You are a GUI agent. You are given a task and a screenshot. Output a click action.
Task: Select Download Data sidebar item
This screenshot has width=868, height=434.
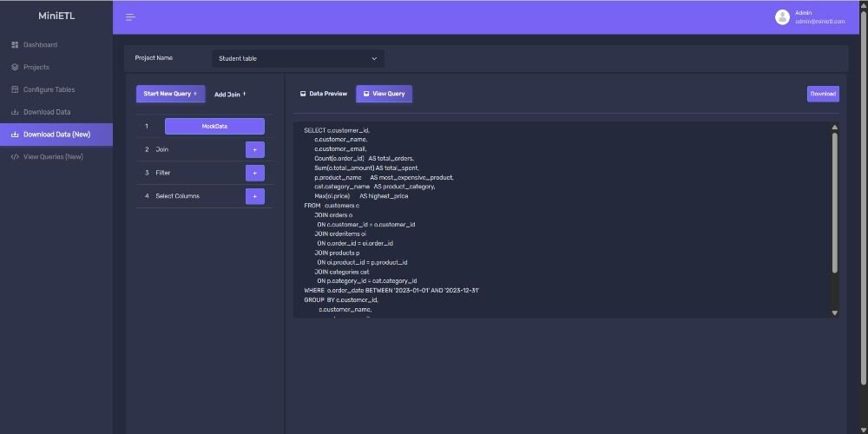(47, 112)
